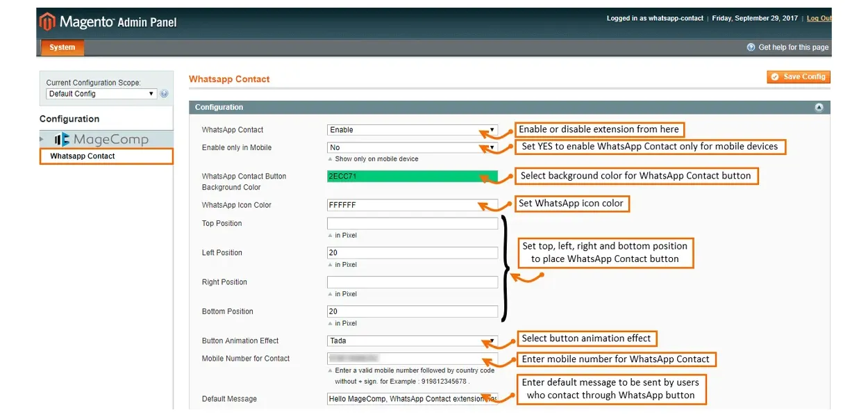Expand the MageComp sidebar group triangle
The image size is (868, 417).
click(42, 140)
